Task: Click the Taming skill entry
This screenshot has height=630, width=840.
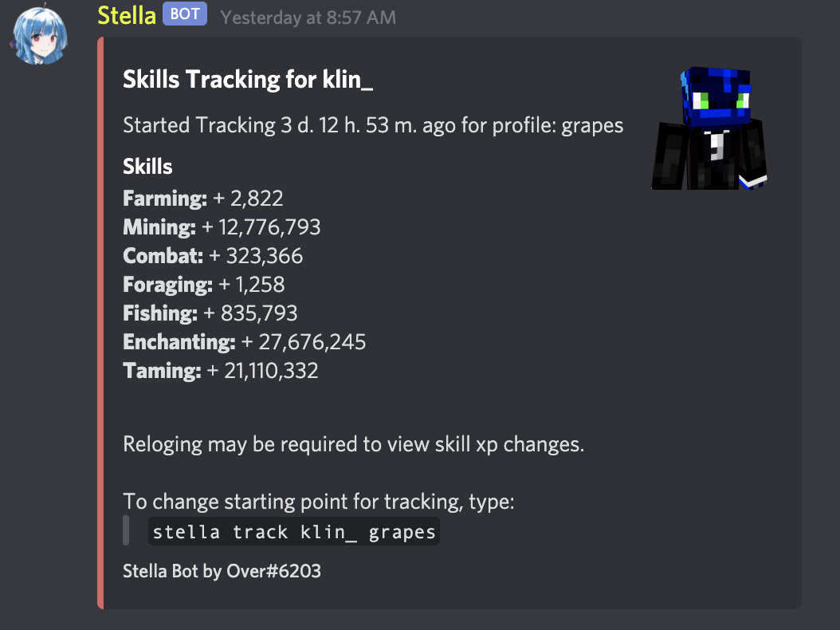Action: point(220,370)
